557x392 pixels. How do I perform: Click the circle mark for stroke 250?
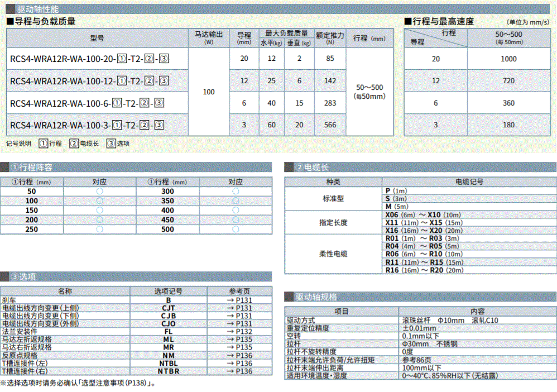99,230
